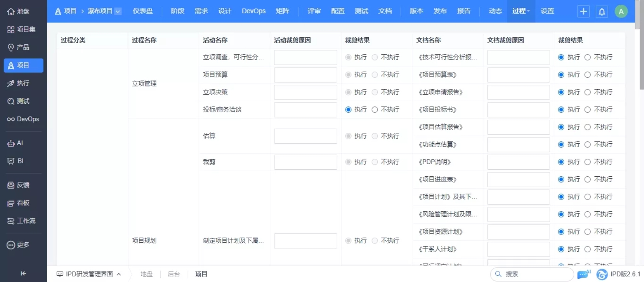
Task: Collapse the left sidebar arrow icon
Action: (x=23, y=273)
